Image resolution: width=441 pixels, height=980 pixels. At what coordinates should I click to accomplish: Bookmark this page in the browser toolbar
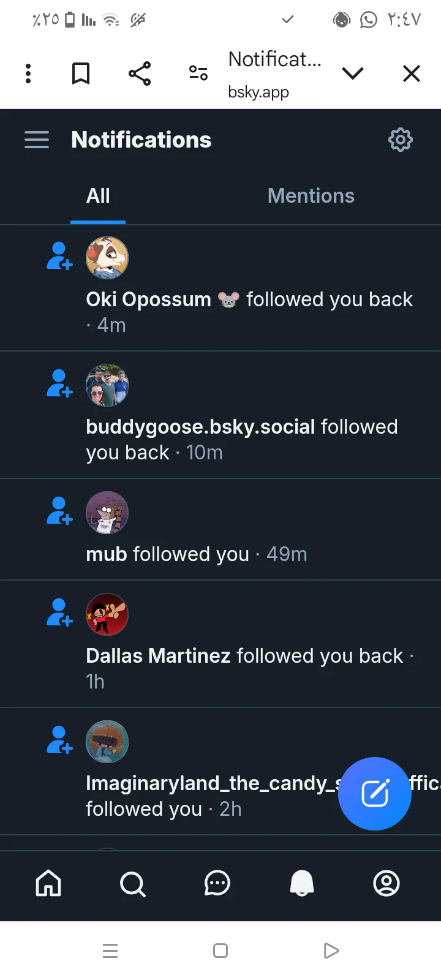[x=81, y=73]
